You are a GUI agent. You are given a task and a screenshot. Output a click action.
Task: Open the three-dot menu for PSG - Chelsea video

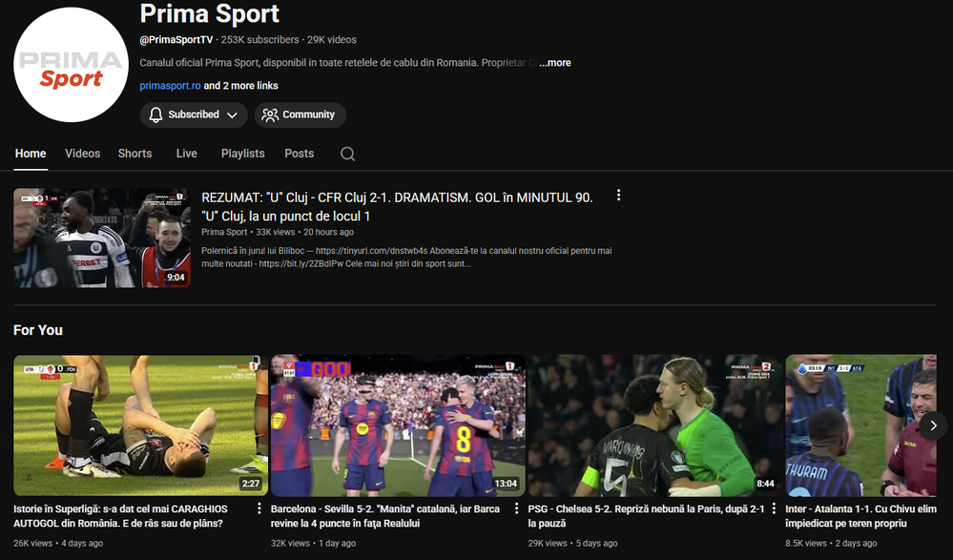[x=774, y=508]
